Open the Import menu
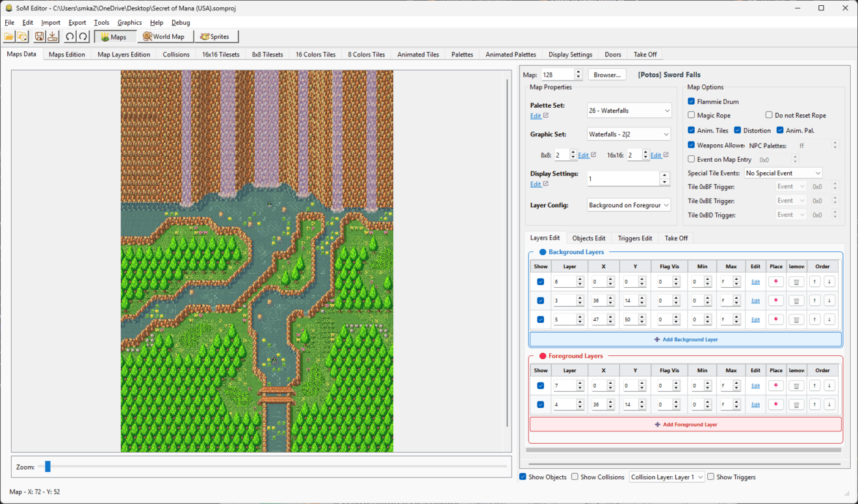Screen dimensions: 858x504 pos(51,22)
